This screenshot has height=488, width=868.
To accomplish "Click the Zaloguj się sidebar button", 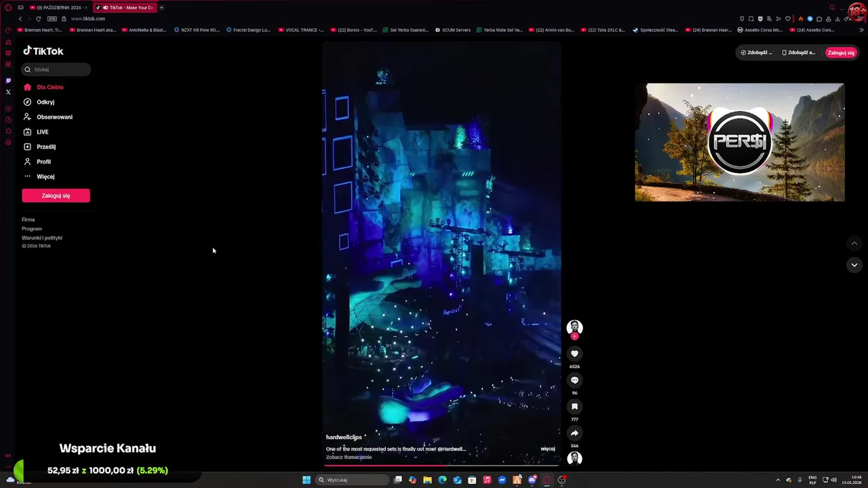I will 56,195.
